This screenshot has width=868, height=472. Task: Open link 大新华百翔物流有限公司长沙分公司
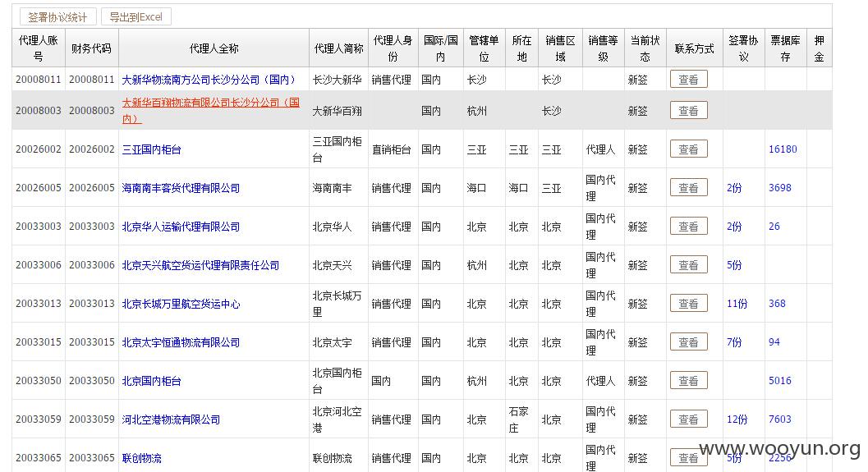tap(211, 110)
